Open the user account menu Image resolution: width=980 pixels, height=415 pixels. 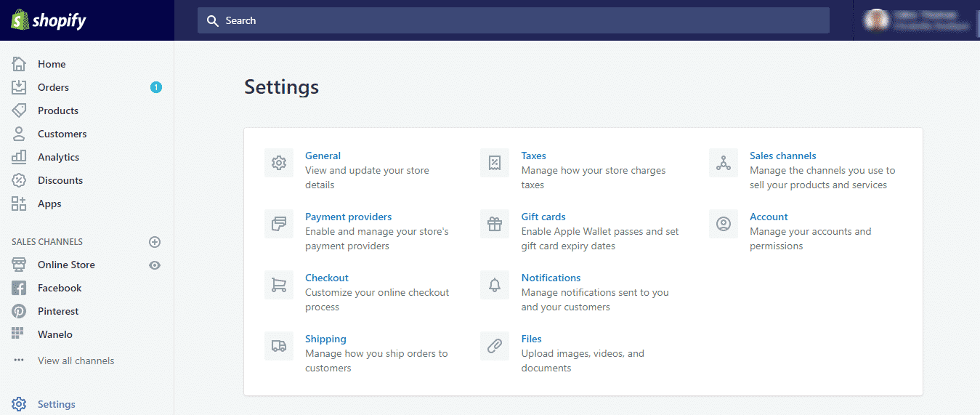click(917, 20)
